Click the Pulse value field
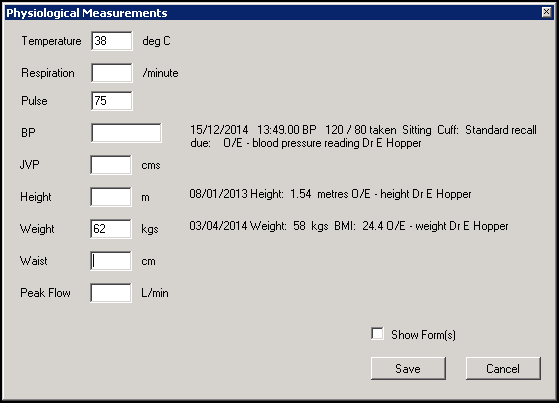Screen dimensions: 559x403 (x=112, y=101)
